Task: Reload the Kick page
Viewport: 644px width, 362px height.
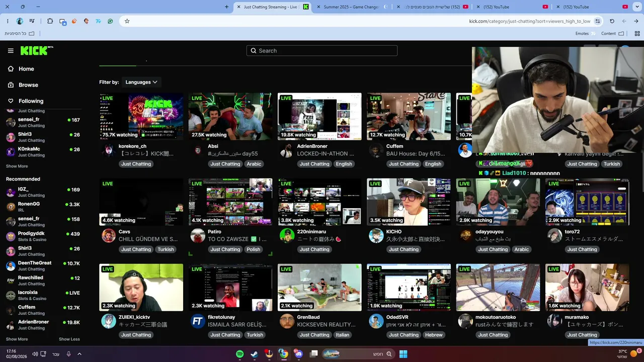Action: coord(612,21)
